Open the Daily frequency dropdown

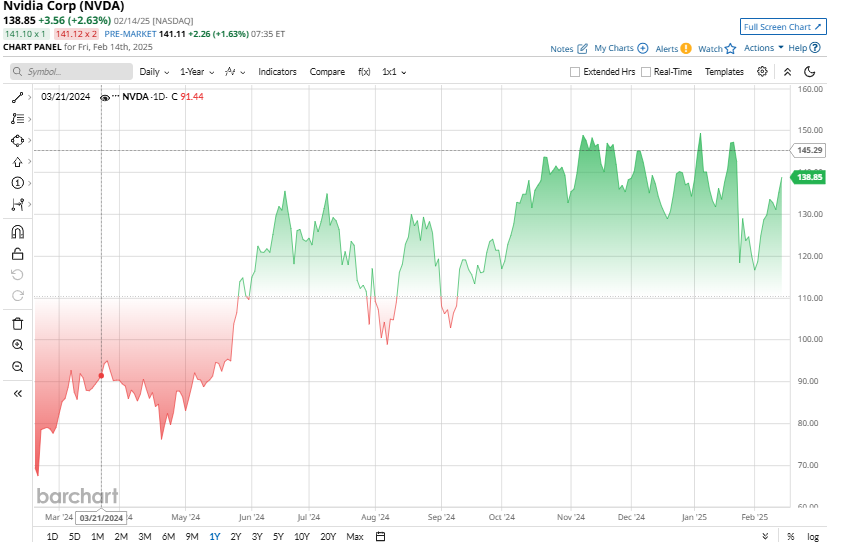click(x=153, y=72)
